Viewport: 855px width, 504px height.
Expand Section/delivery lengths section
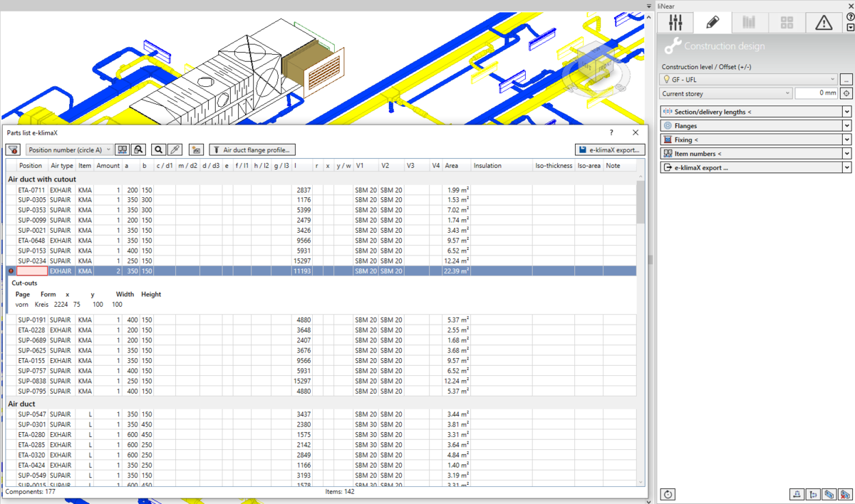point(756,112)
